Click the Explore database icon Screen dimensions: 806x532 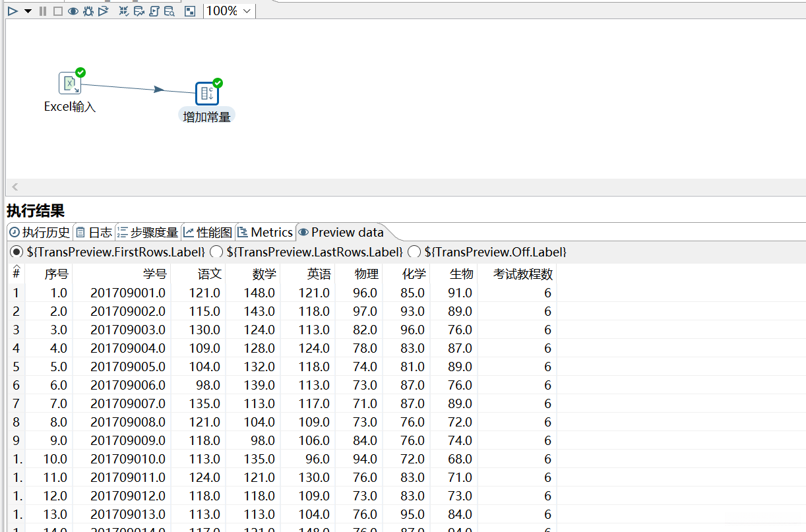coord(170,11)
